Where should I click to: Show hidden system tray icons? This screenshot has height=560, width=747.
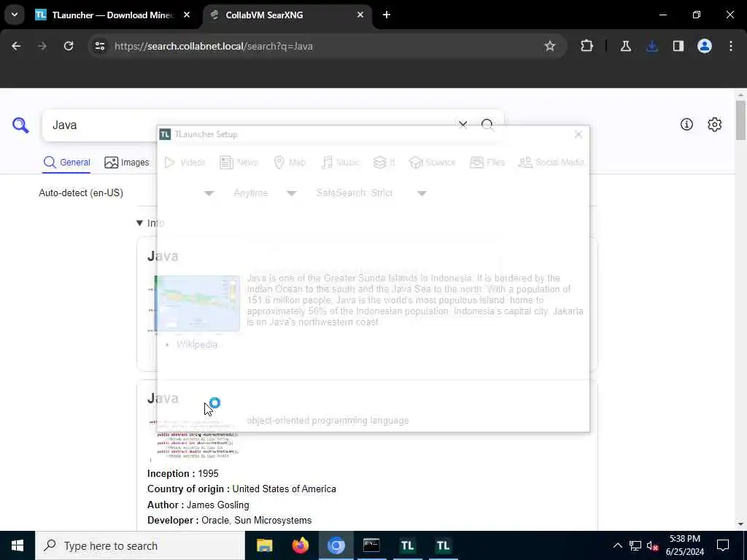pyautogui.click(x=617, y=545)
